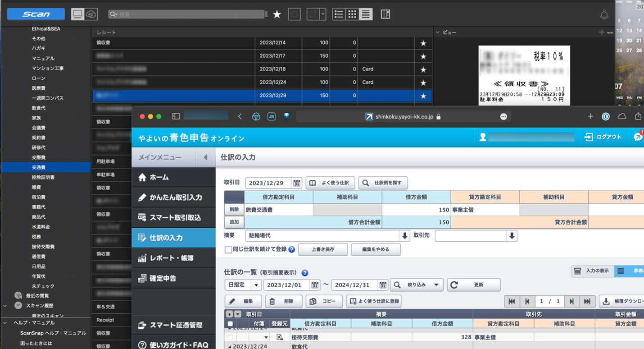
Task: Switch ScanSnap to detailed lines view
Action: click(x=366, y=14)
